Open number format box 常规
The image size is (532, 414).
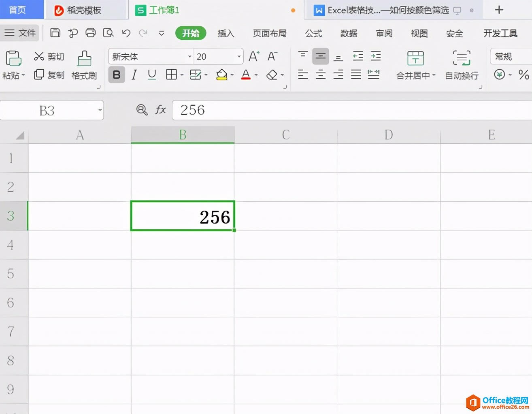click(511, 57)
